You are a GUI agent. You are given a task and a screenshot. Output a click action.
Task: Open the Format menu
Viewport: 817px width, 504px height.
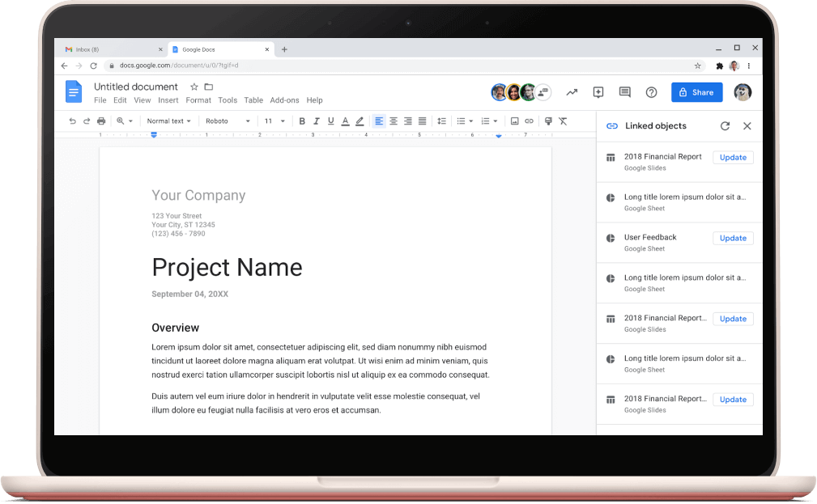pos(198,100)
